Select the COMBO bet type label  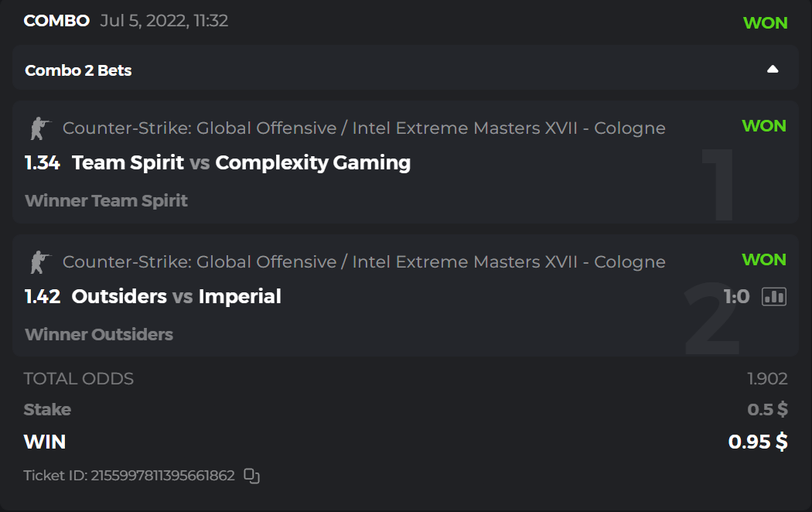[x=56, y=21]
